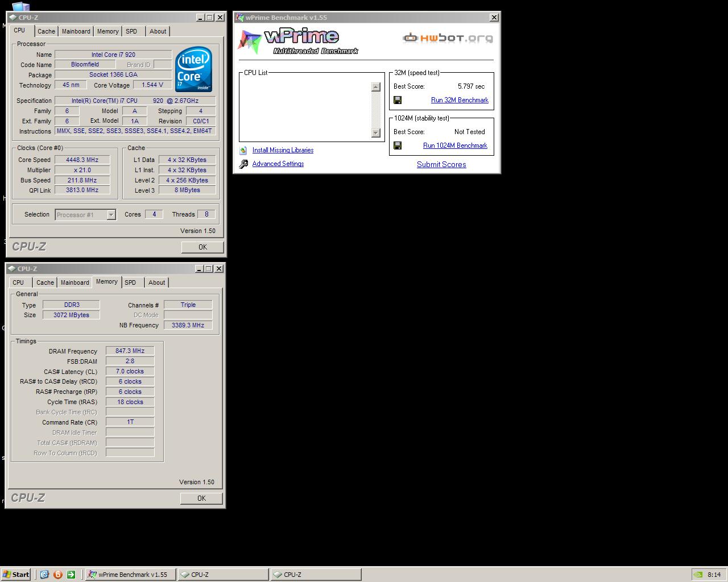Click the wPrime logo graphic

299,41
